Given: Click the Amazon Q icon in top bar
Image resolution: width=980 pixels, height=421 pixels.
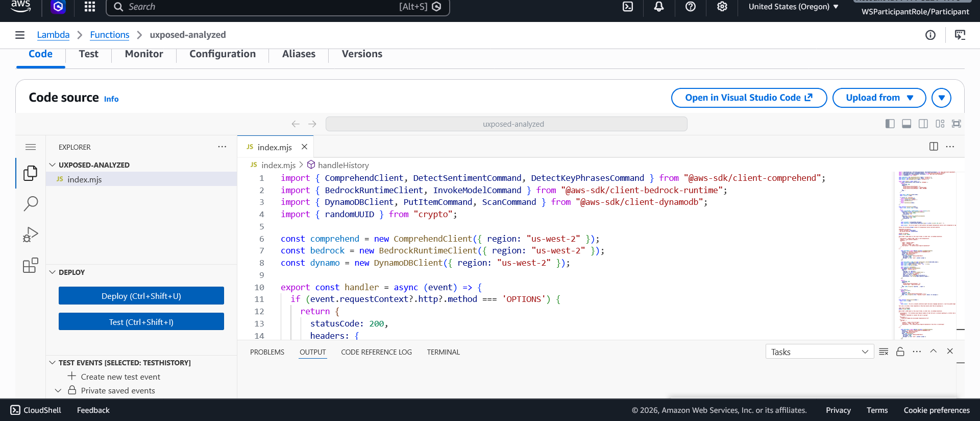Looking at the screenshot, I should [x=58, y=7].
